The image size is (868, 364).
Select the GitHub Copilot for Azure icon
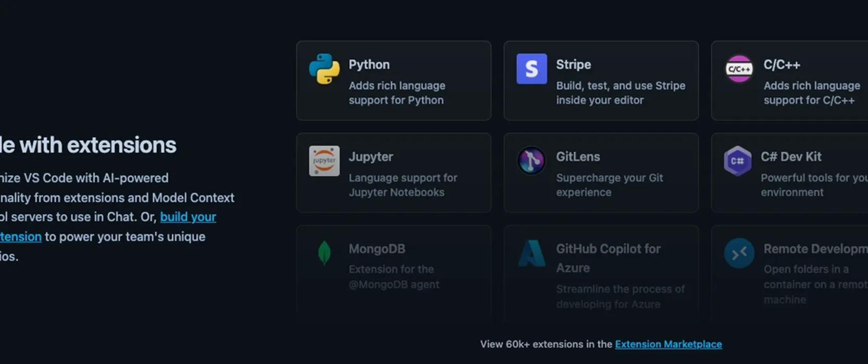pos(531,253)
